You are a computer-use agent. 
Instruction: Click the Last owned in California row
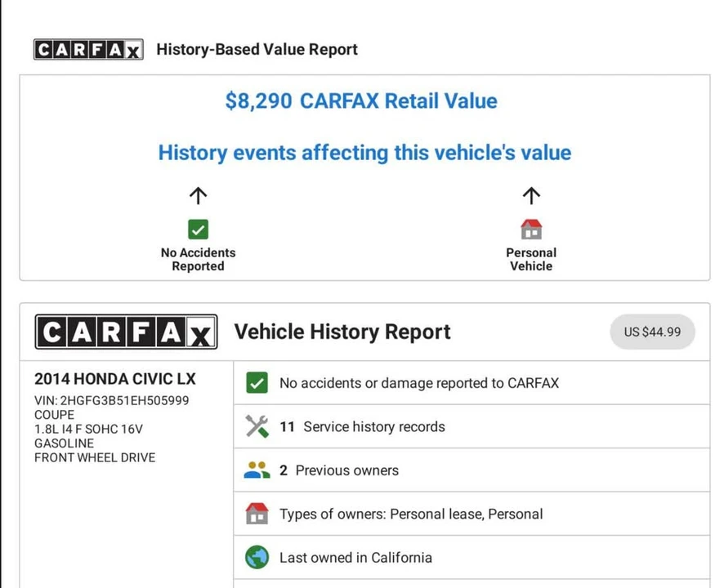pyautogui.click(x=471, y=558)
